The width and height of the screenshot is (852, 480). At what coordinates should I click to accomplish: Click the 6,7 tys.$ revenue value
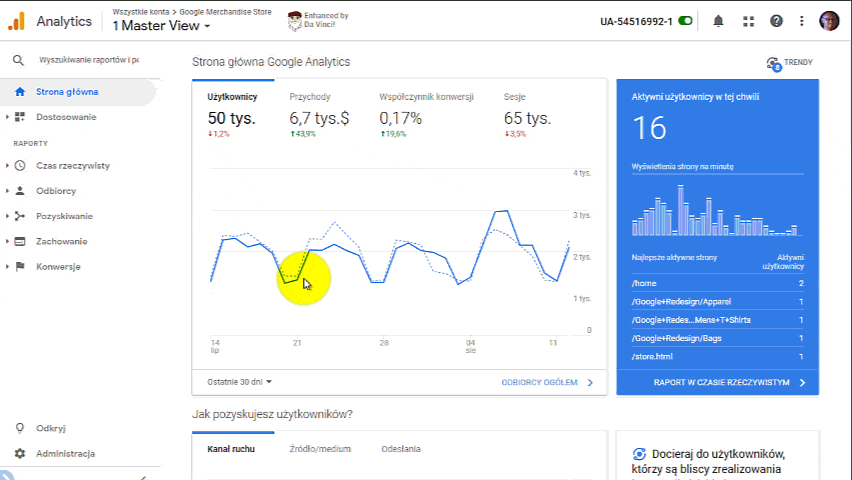[319, 118]
